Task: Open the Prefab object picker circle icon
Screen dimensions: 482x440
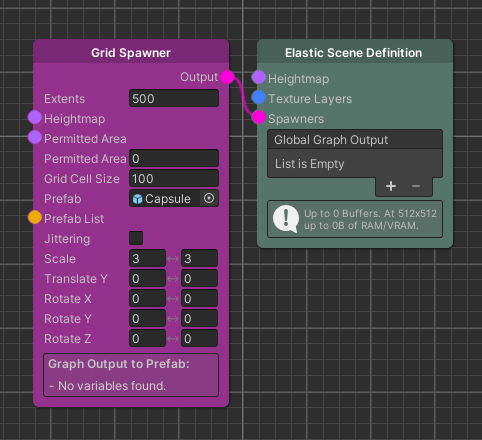Action: (x=209, y=198)
